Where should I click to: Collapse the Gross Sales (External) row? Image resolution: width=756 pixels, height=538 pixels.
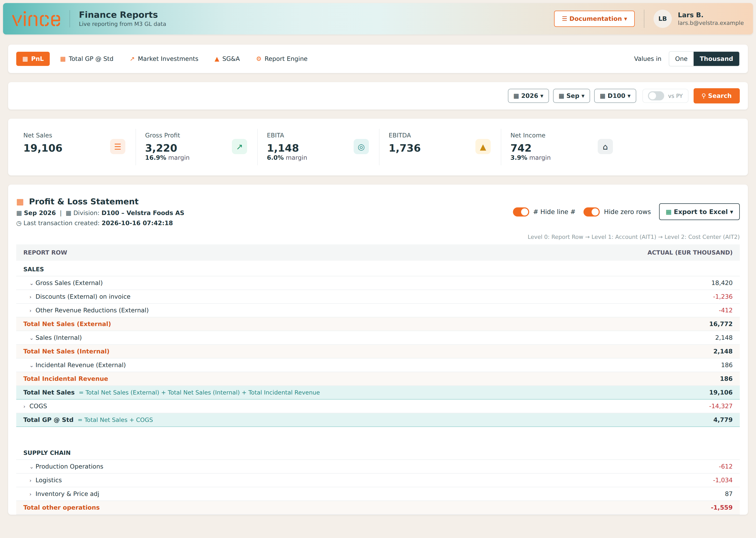(31, 283)
